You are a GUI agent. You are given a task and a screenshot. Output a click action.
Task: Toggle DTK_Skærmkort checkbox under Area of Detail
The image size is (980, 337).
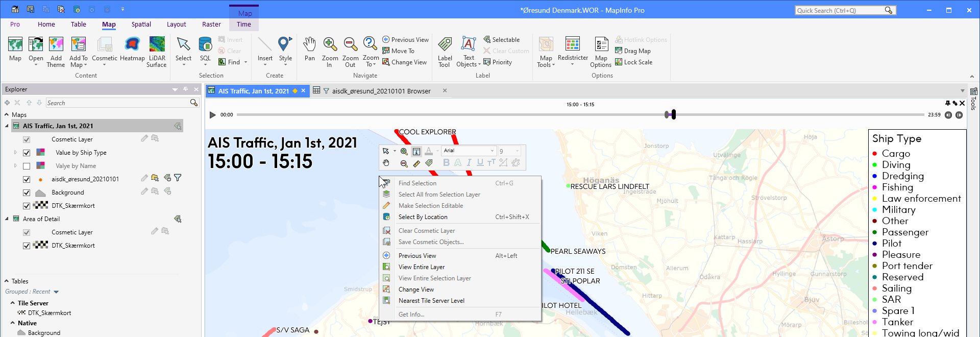(x=27, y=246)
